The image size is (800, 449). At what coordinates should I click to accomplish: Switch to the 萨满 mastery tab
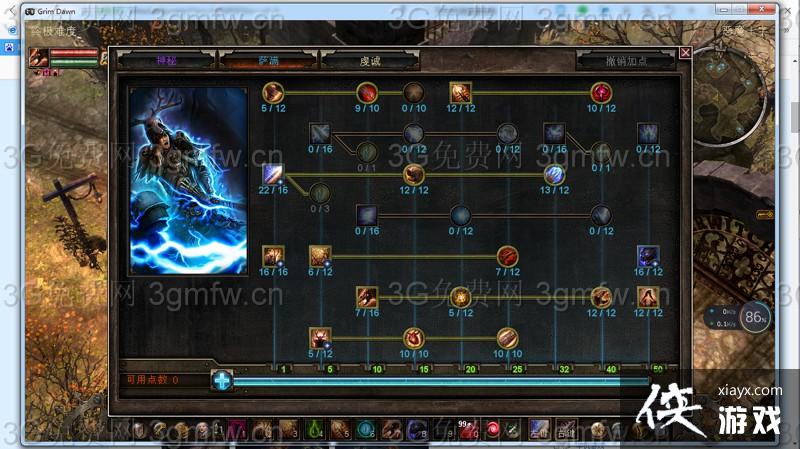(x=268, y=61)
